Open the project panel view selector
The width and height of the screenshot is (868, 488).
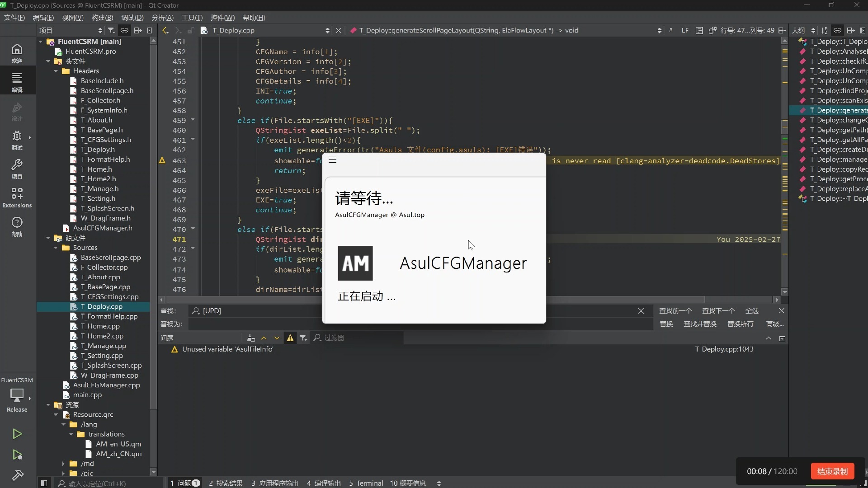tap(71, 30)
